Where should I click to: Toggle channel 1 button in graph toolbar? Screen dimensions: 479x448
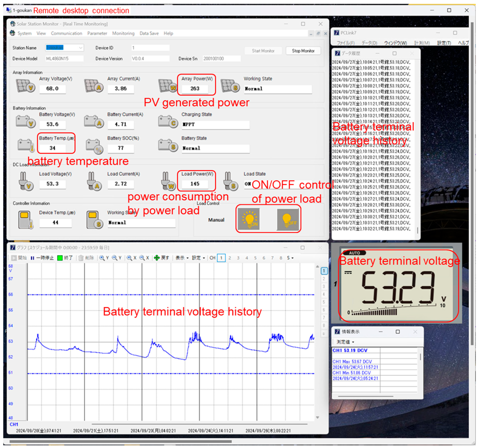pos(221,258)
